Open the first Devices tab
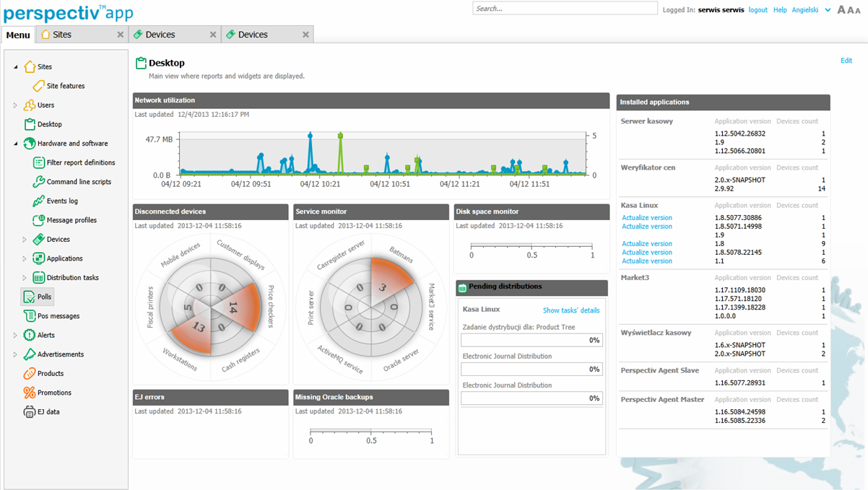 click(175, 35)
